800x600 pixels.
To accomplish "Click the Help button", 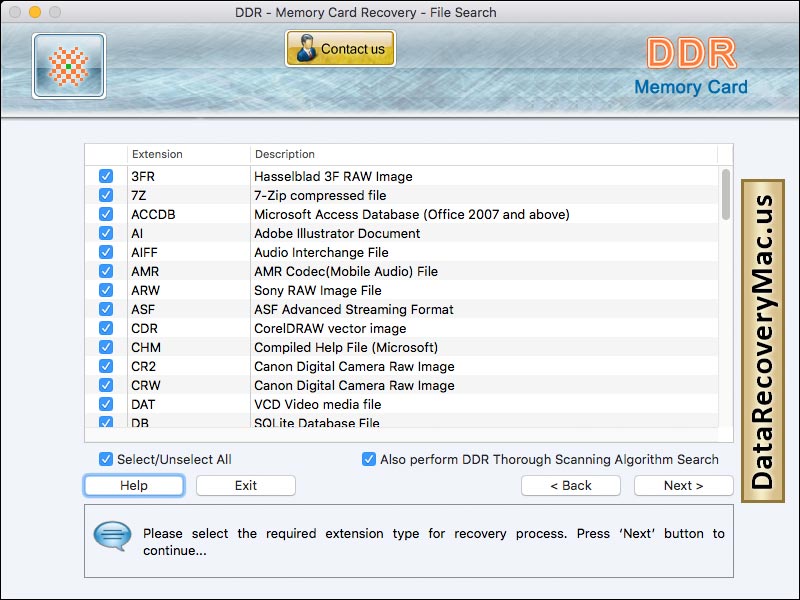I will (133, 485).
